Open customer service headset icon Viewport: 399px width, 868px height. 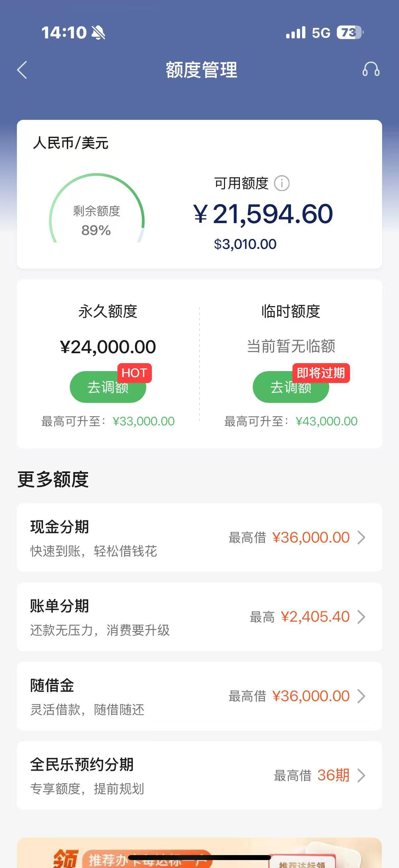[371, 70]
